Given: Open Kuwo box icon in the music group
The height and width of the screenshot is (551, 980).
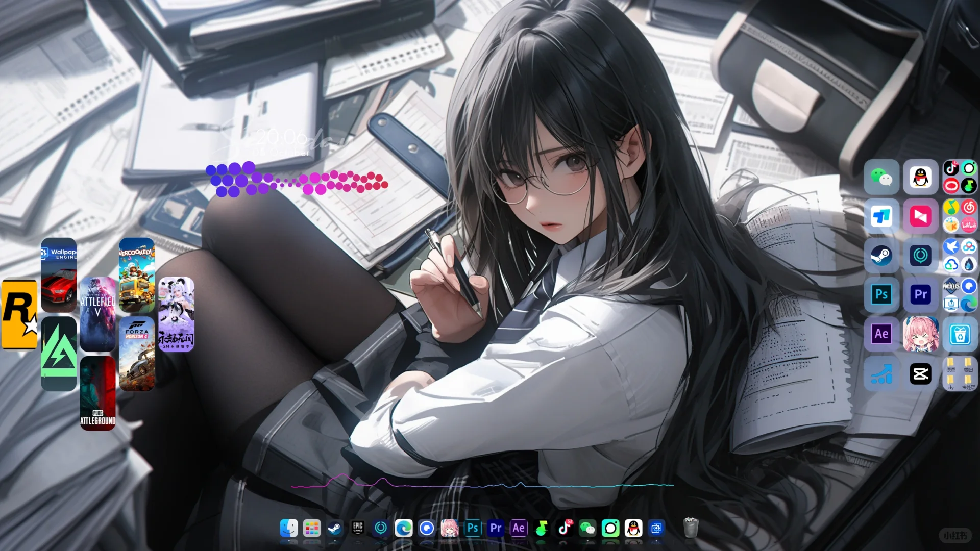Looking at the screenshot, I should pyautogui.click(x=951, y=224).
